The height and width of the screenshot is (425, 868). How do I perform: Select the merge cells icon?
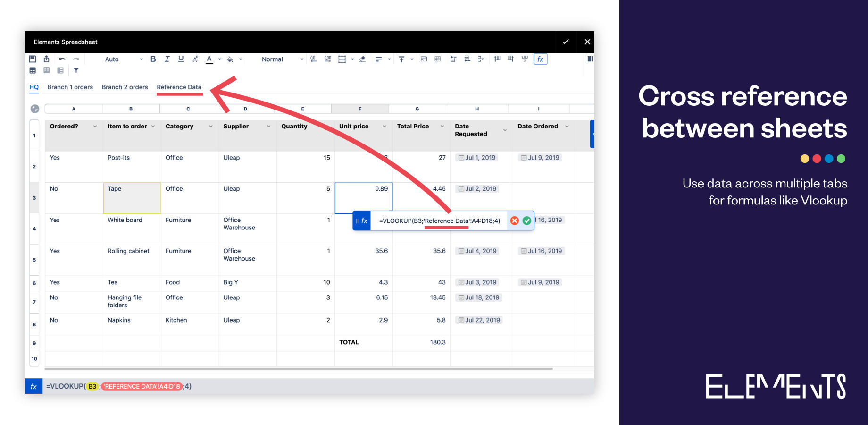[424, 59]
